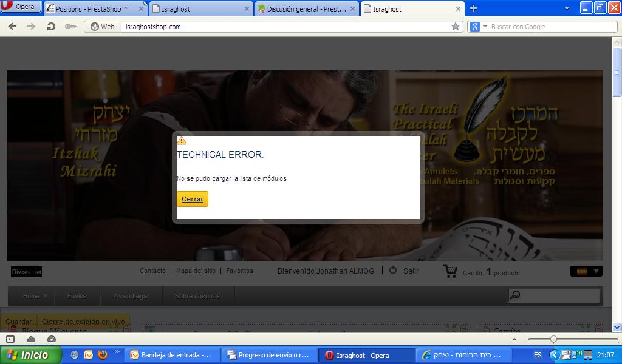Click the Guardar live edit button

(19, 321)
